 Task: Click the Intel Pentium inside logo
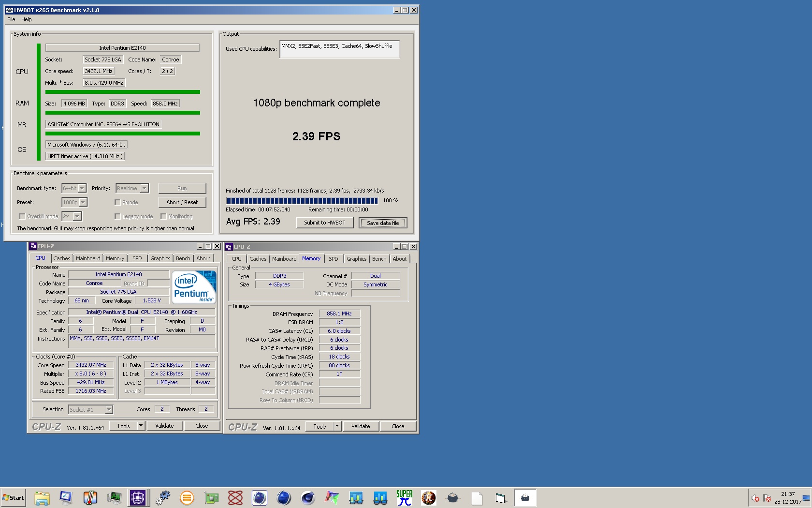pyautogui.click(x=194, y=287)
